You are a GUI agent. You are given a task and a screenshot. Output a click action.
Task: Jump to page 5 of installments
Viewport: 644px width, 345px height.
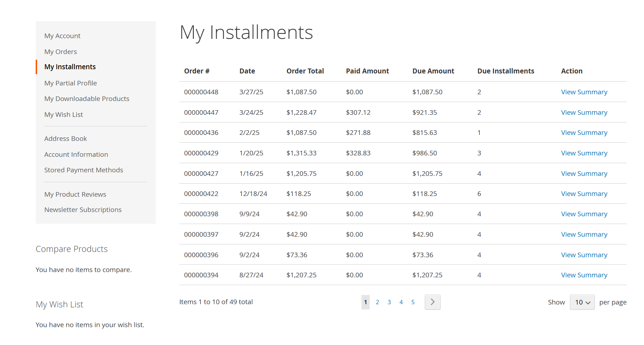tap(413, 302)
